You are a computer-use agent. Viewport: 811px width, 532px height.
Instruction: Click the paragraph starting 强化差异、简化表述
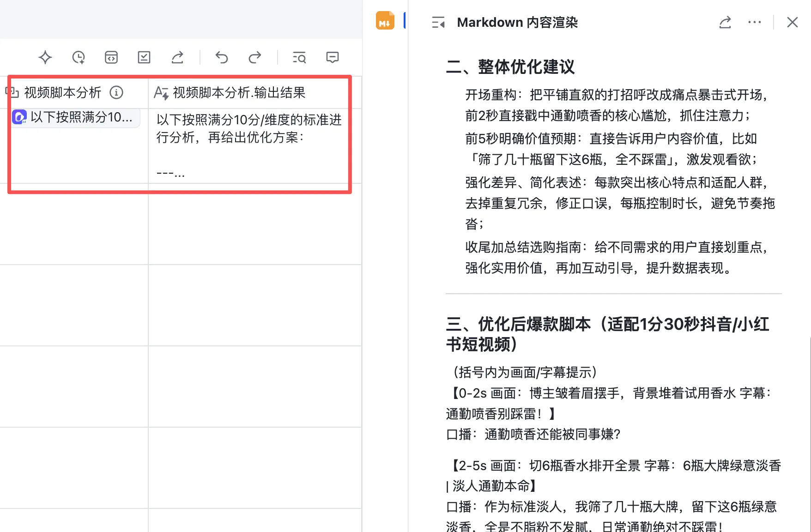(x=620, y=203)
